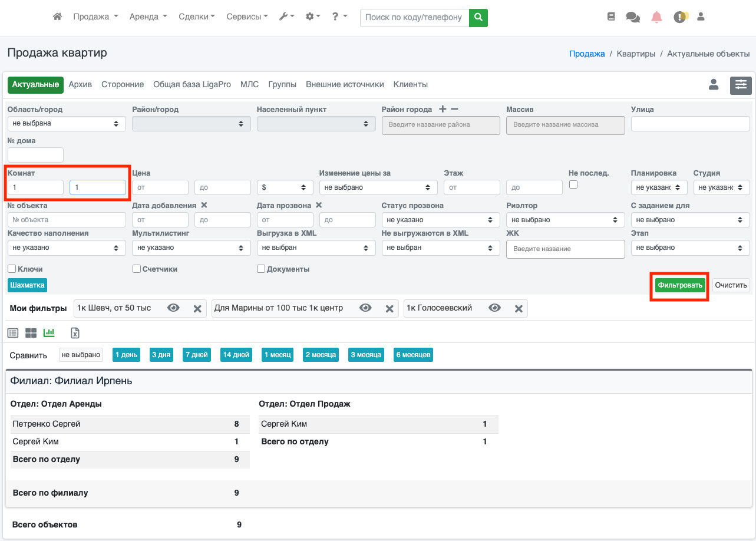Export results with the Excel file icon

coord(75,333)
